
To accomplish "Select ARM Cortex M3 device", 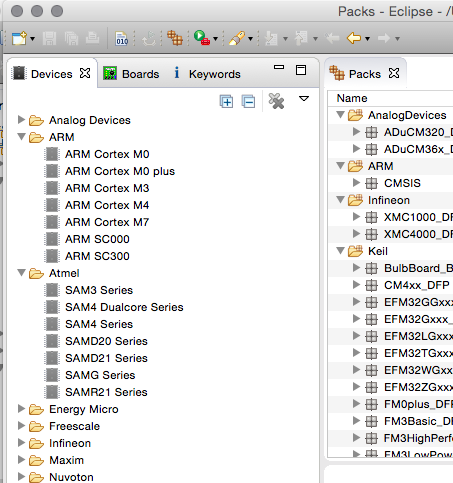I will pos(107,188).
